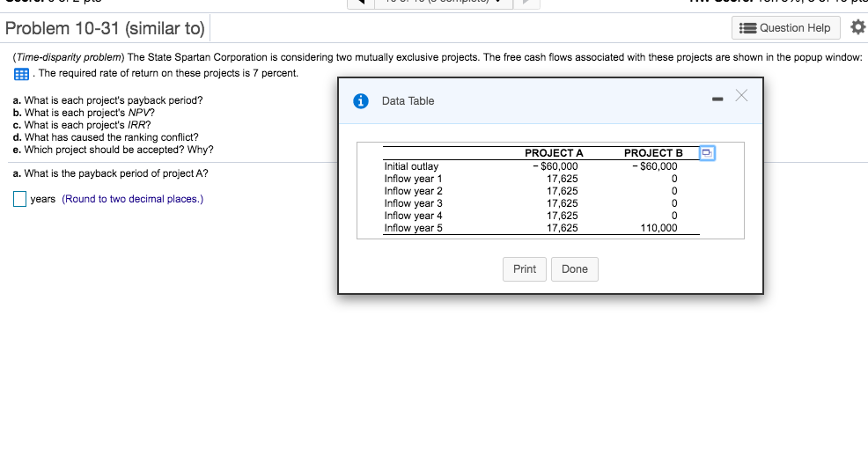The width and height of the screenshot is (868, 470).
Task: Click question b about each project's NPV
Action: point(84,113)
